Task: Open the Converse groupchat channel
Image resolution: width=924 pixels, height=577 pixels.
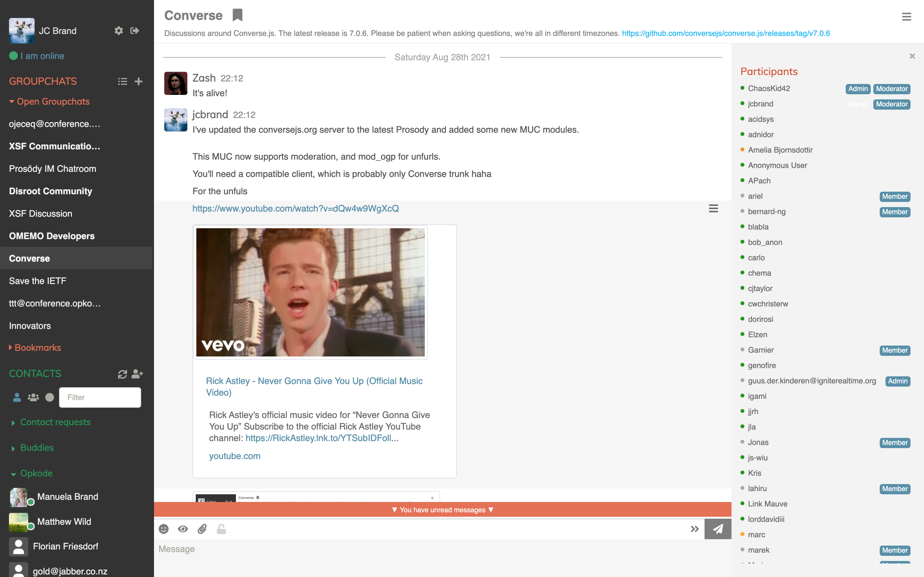Action: click(29, 258)
